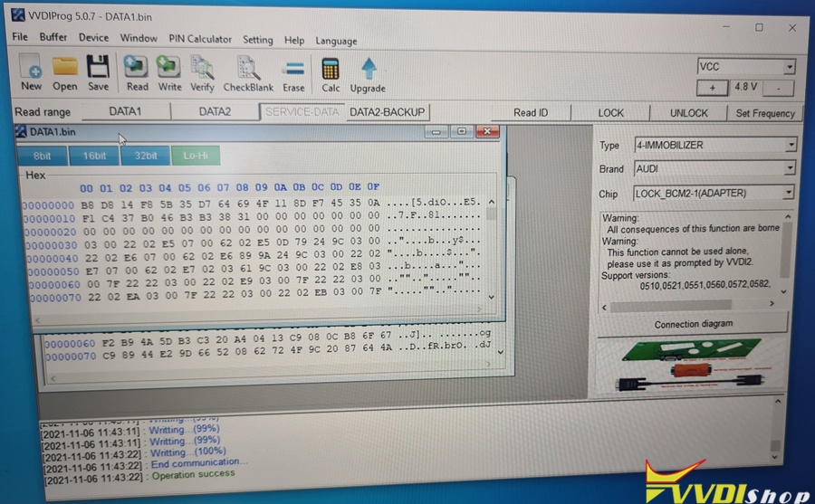The height and width of the screenshot is (504, 815).
Task: Expand the Chip LOCK_BCM2-1(ADAPTER) dropdown
Action: 789,193
